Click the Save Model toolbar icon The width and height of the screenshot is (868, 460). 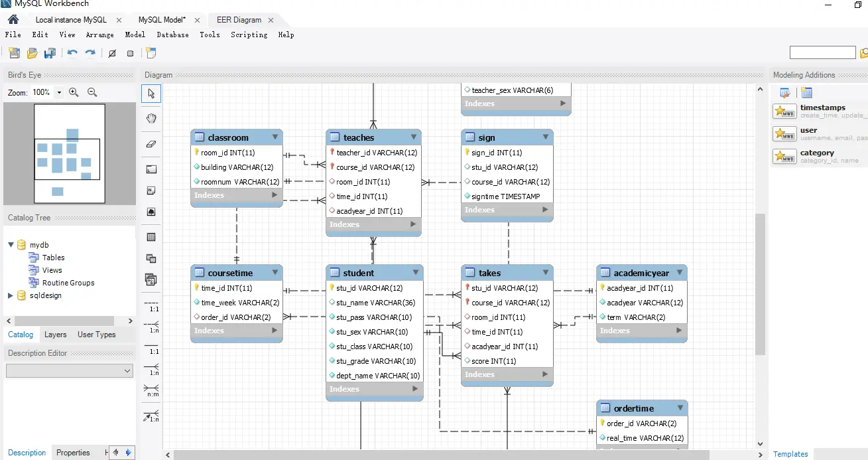(x=50, y=53)
